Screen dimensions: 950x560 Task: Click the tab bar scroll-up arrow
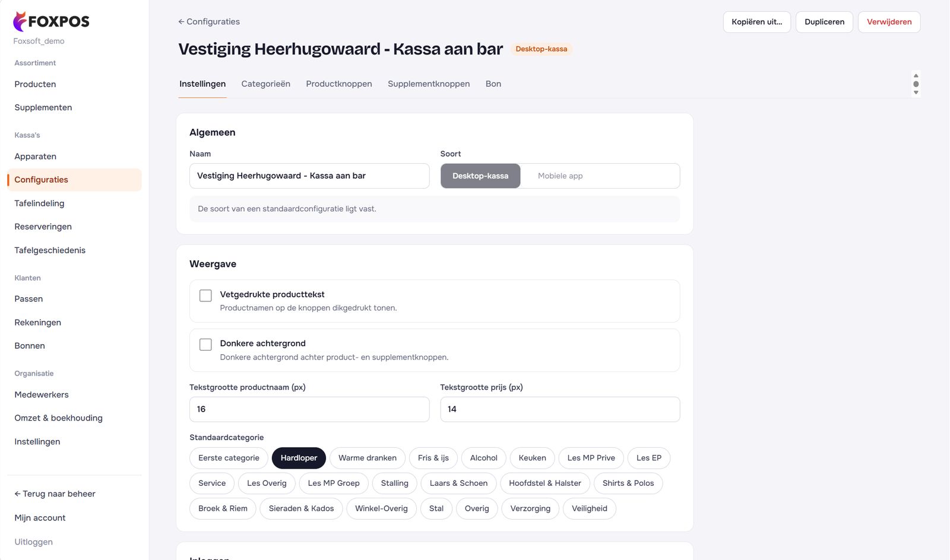916,75
